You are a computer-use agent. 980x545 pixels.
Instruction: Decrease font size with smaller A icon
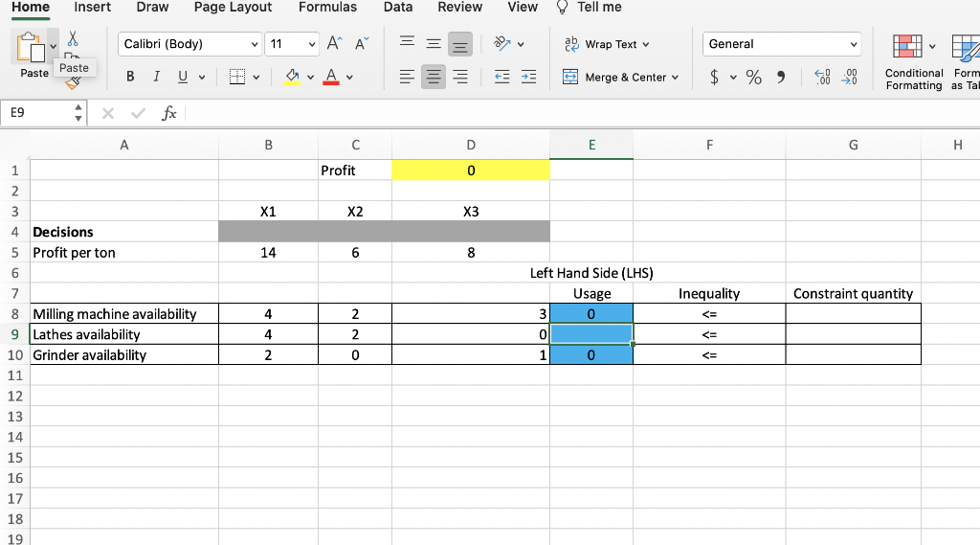click(362, 43)
